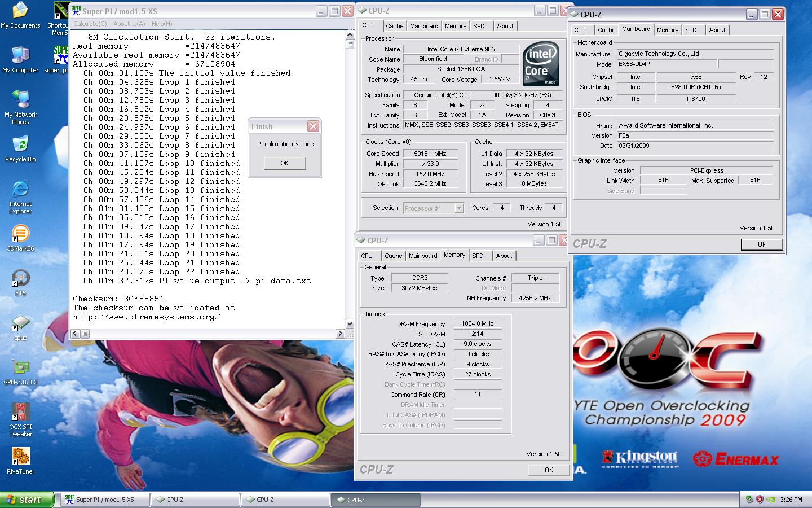Open the About...(A) menu in Super PI

129,24
